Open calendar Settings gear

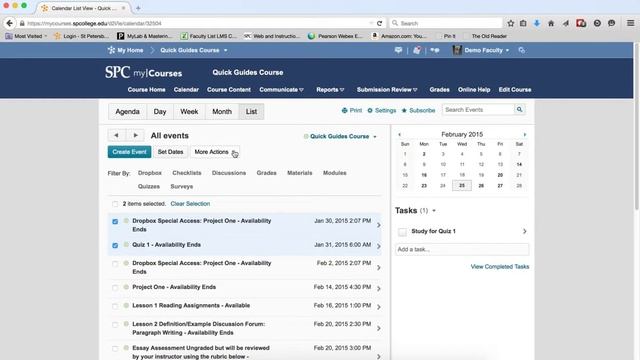coord(382,110)
